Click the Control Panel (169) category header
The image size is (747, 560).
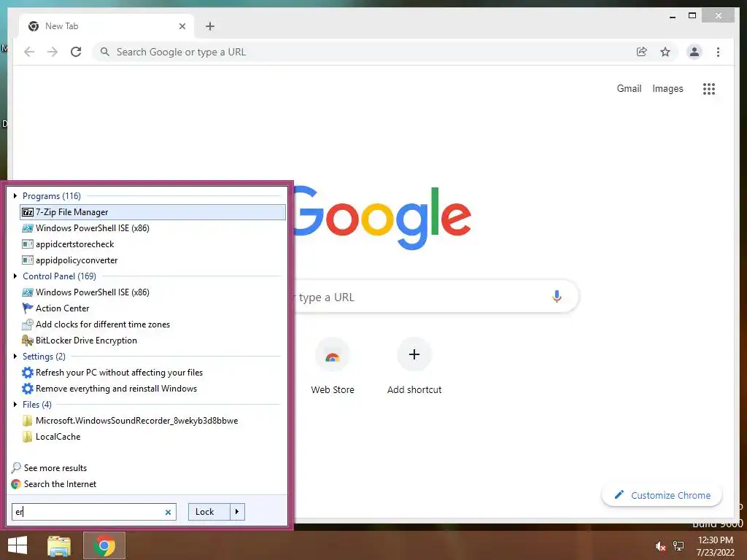tap(59, 276)
